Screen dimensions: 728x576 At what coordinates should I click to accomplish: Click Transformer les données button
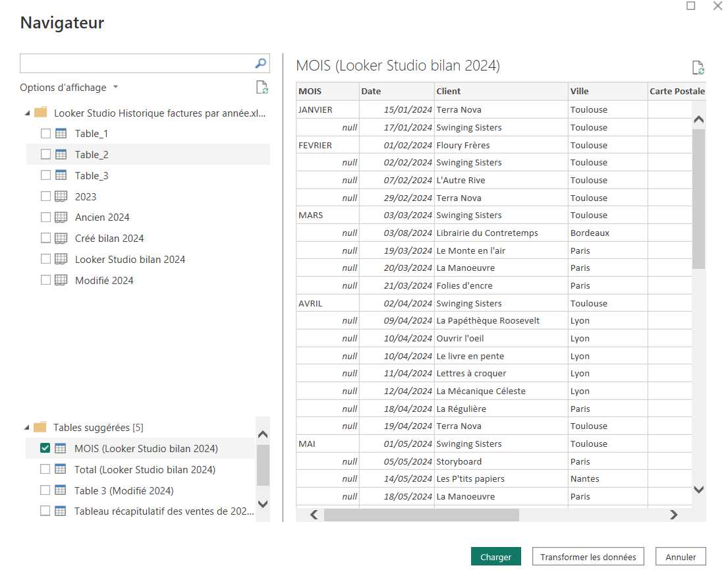coord(588,556)
